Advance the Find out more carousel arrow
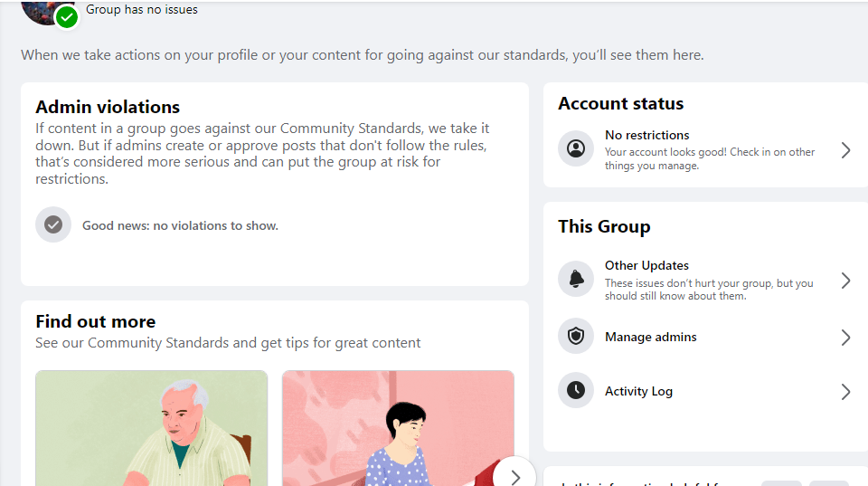868x486 pixels. pos(514,475)
